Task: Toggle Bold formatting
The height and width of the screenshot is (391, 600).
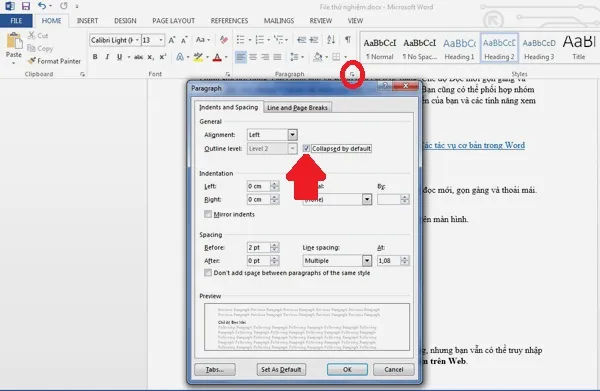Action: pyautogui.click(x=95, y=57)
